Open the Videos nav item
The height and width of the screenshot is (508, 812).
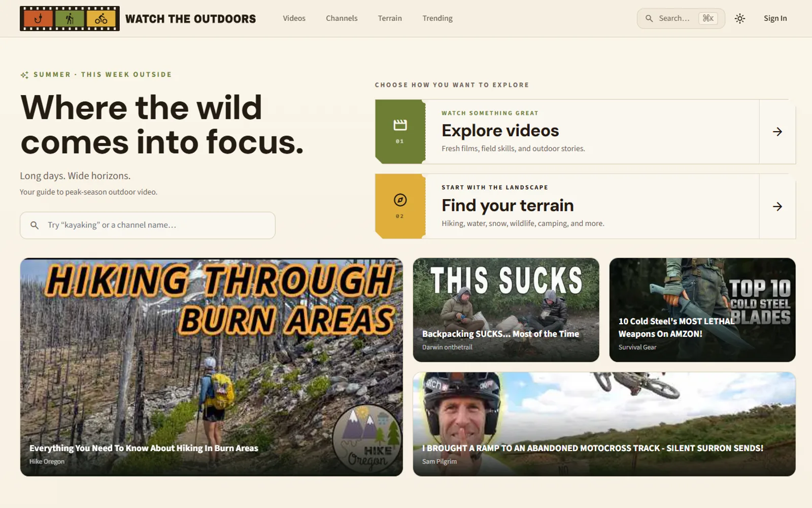pyautogui.click(x=294, y=18)
